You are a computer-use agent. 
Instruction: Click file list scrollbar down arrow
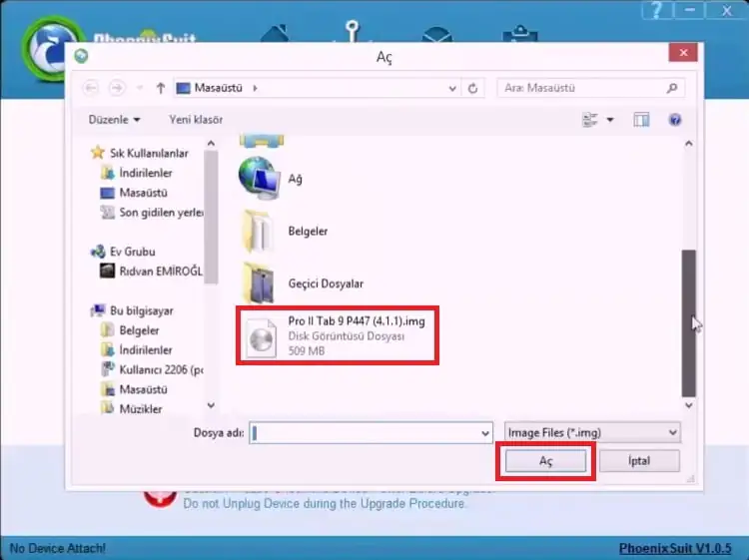coord(689,405)
